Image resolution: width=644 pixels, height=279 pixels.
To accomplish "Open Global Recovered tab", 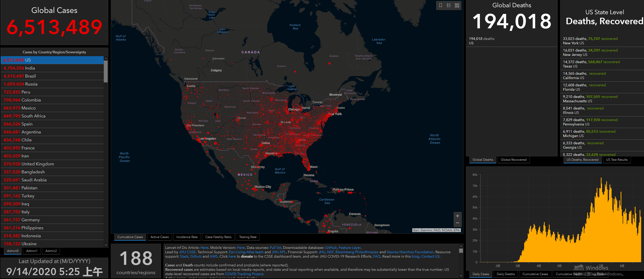I will [x=513, y=160].
